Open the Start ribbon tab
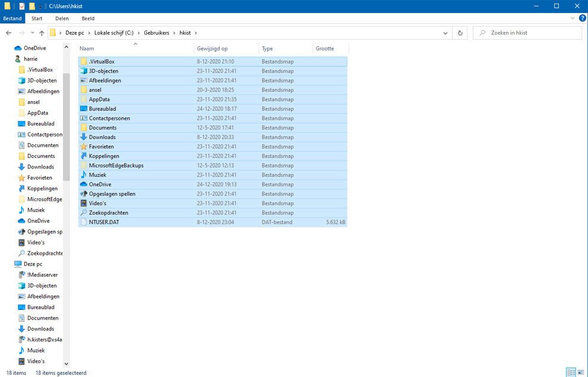Screen dimensions: 588x377 tap(37, 18)
